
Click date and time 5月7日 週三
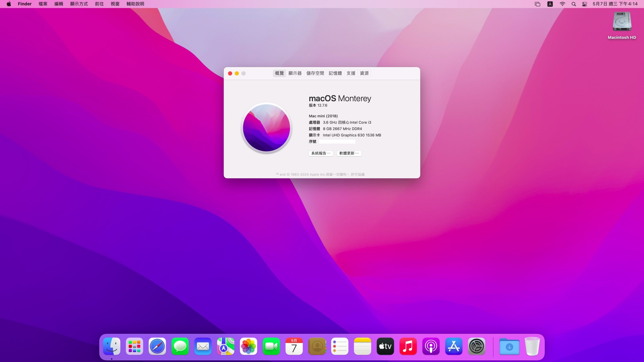tap(615, 4)
